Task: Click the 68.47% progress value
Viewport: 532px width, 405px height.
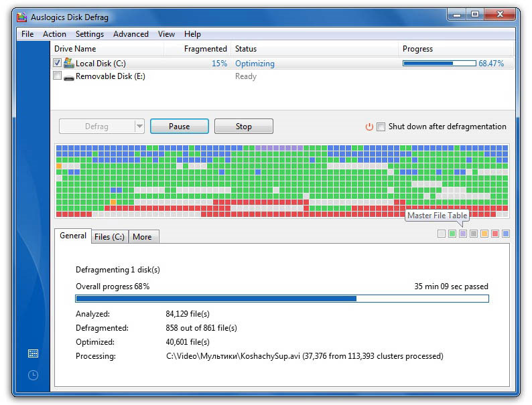Action: (x=491, y=64)
